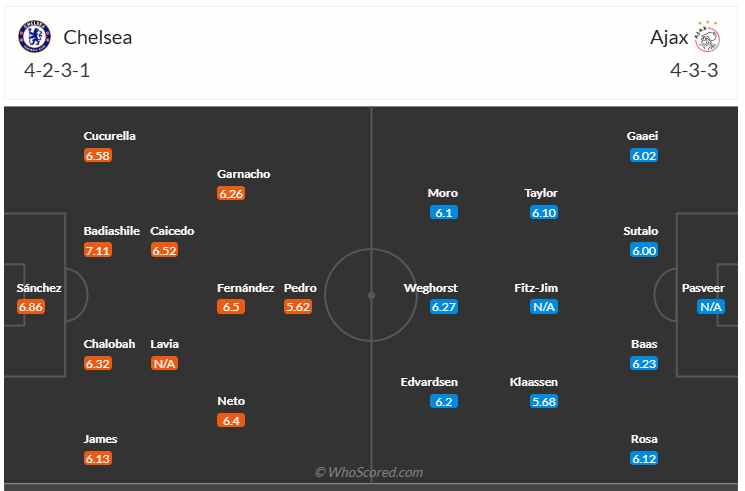Select goalkeeper Sánchez's 6.86 rating
The image size is (745, 491).
coord(32,308)
